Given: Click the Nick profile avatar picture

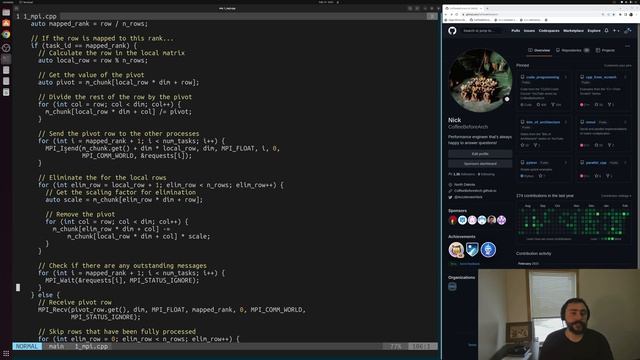Looking at the screenshot, I should (480, 80).
